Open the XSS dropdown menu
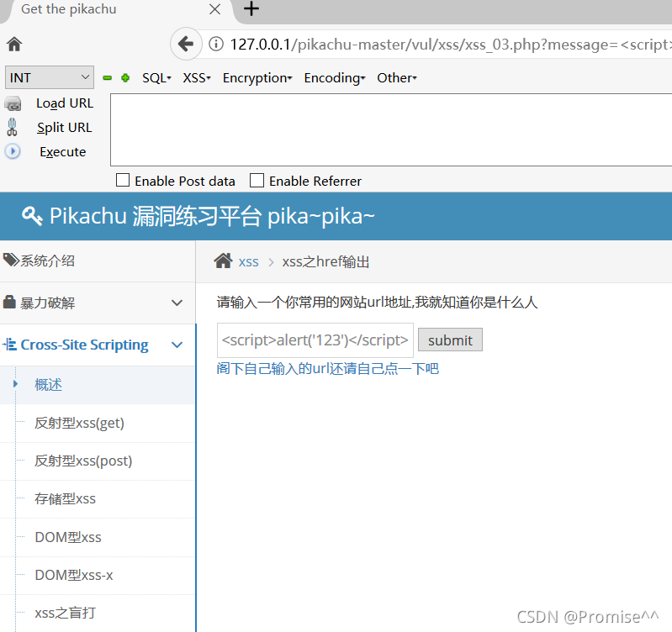The width and height of the screenshot is (672, 632). (x=197, y=78)
